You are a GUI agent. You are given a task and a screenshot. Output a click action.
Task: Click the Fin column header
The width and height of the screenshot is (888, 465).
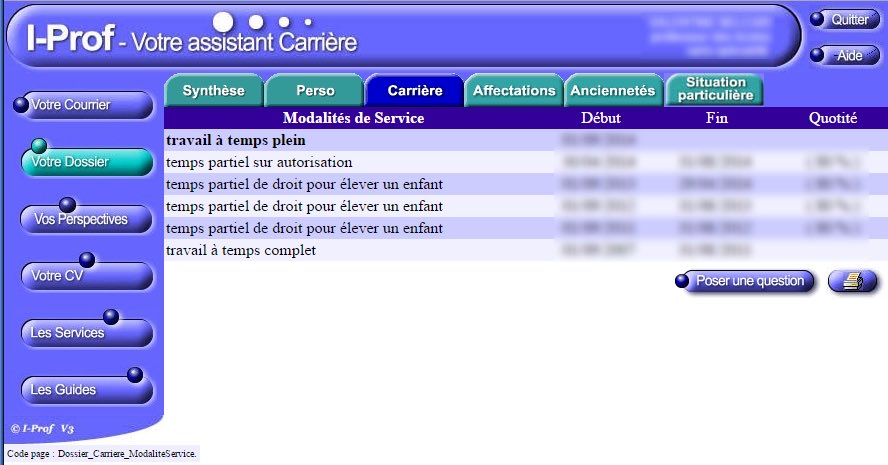click(716, 118)
